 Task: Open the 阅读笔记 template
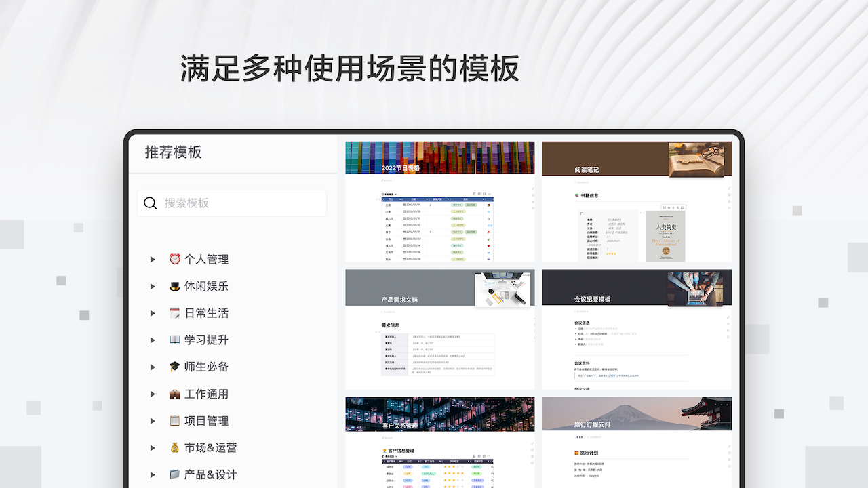coord(636,200)
